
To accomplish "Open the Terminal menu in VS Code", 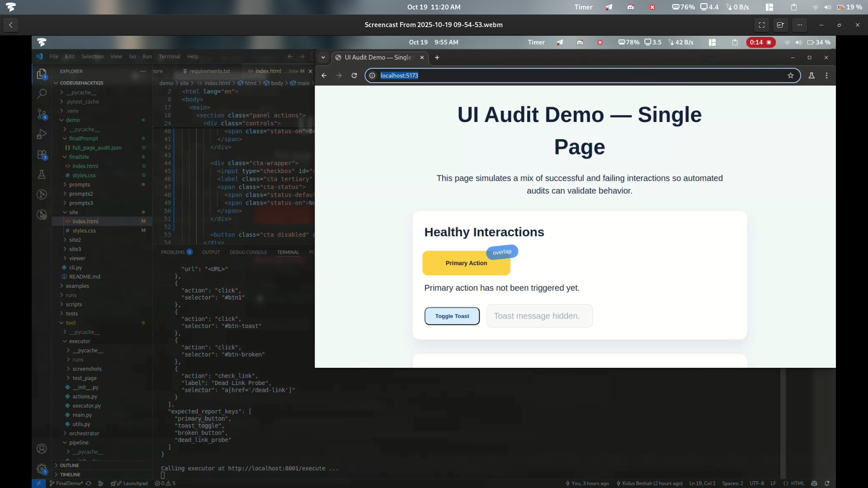I will 170,56.
